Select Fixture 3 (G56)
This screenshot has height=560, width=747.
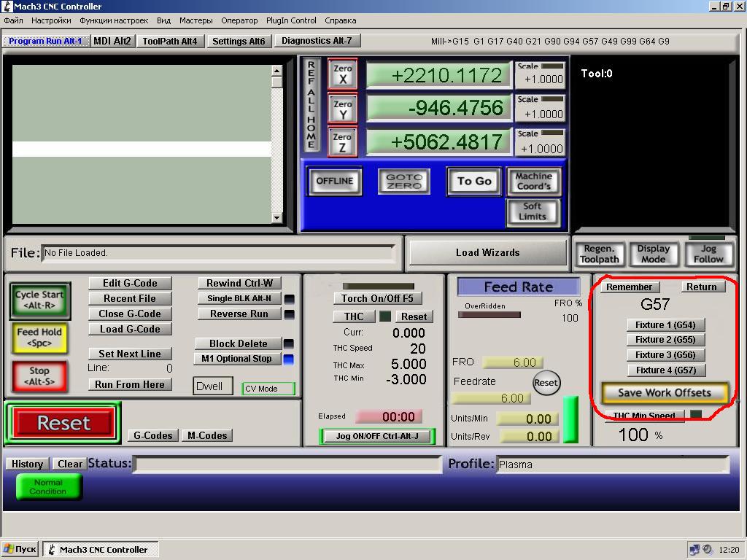[x=665, y=355]
